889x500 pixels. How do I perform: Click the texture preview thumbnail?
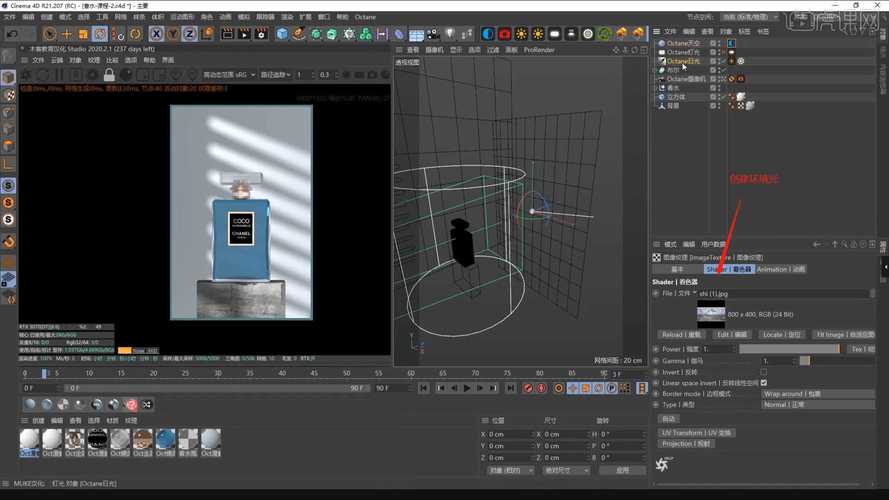click(711, 314)
